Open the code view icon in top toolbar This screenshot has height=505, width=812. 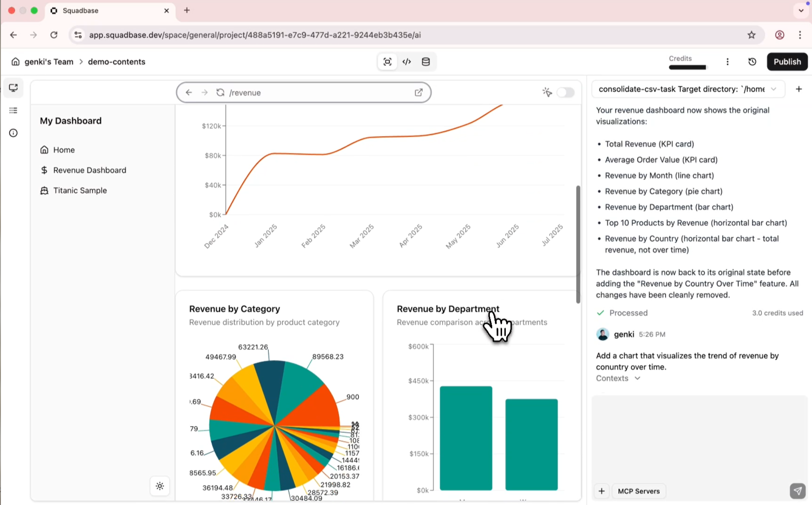(x=407, y=62)
